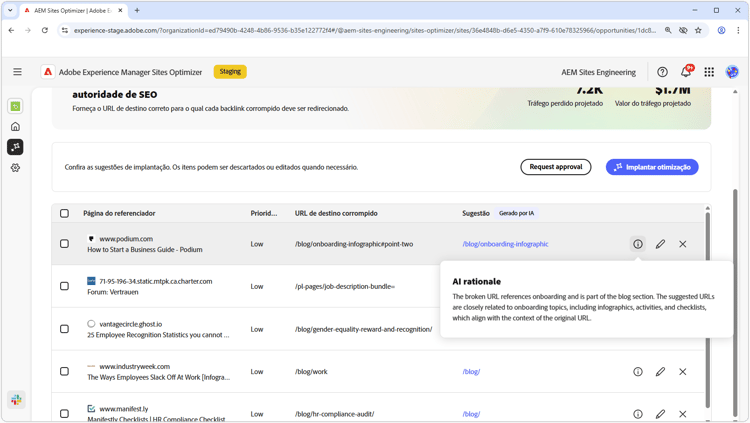The width and height of the screenshot is (750, 423).
Task: Check the charter.com row checkbox
Action: coord(64,286)
